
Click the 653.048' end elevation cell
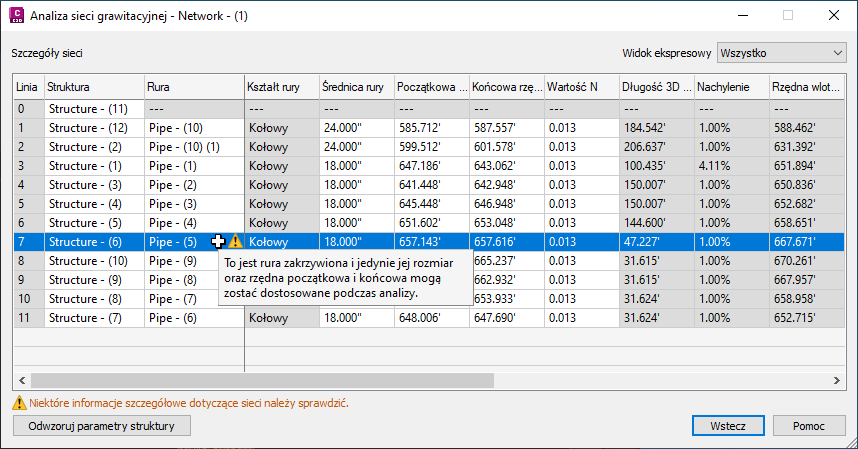pyautogui.click(x=507, y=223)
